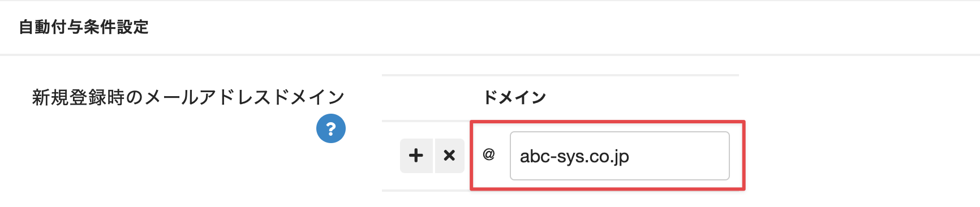Click the blue question mark help icon
The image size is (980, 207).
pos(331,128)
